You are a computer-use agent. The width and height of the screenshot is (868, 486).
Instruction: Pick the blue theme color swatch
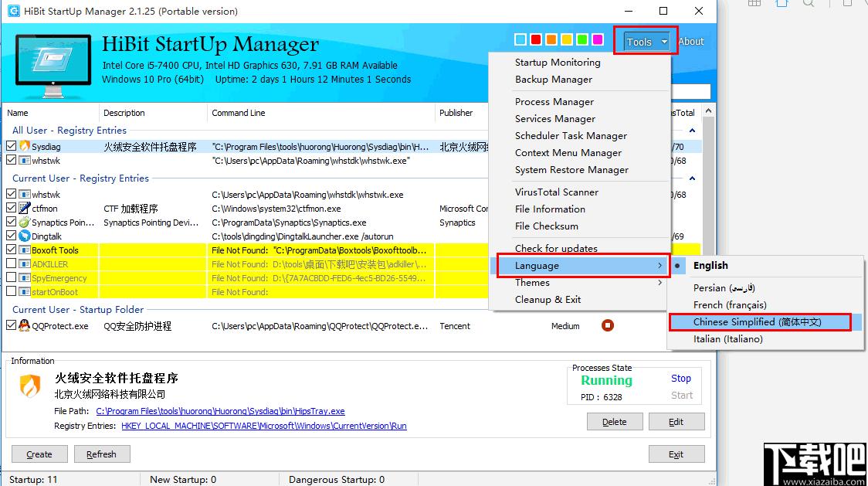[x=520, y=39]
